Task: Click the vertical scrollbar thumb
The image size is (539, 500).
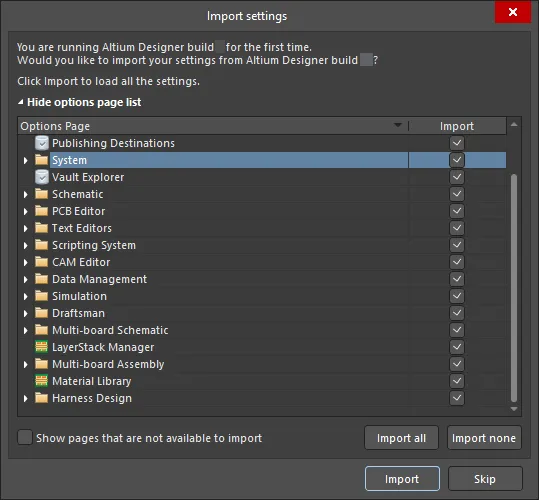Action: 514,288
